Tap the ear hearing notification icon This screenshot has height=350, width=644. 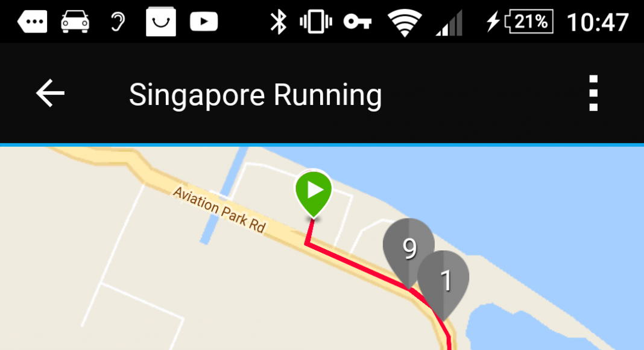pos(118,22)
